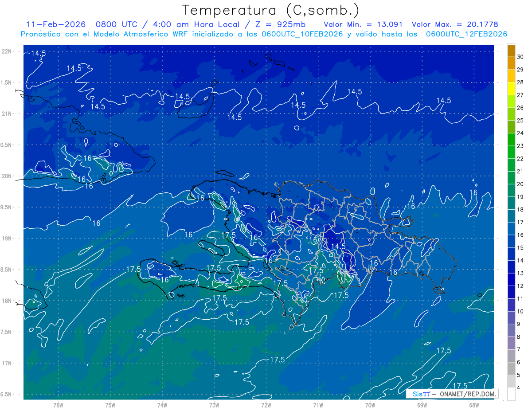This screenshot has width=532, height=411.
Task: Click the '71W' longitude label
Action: click(318, 405)
